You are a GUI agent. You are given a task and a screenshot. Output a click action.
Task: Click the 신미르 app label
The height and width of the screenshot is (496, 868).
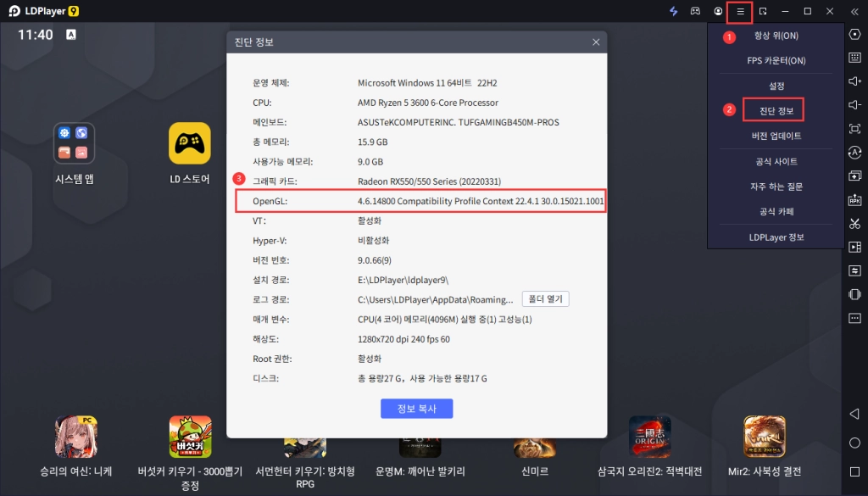535,471
